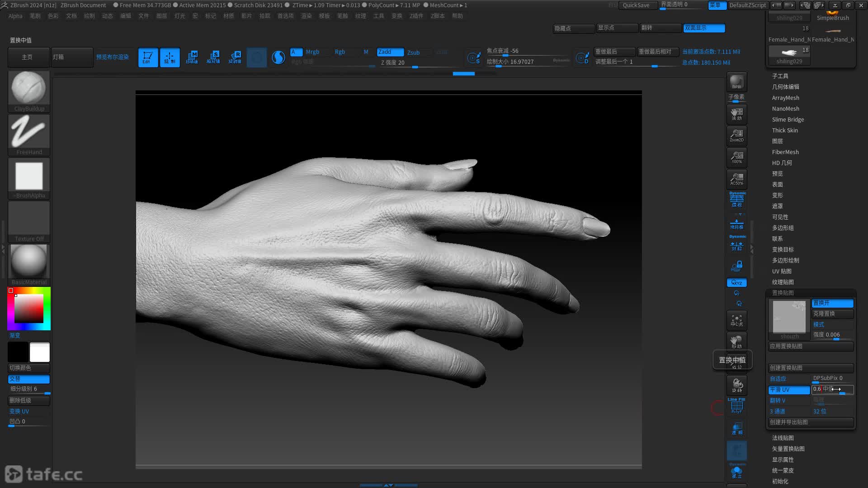Click the 100% actual size icon
The image size is (868, 488).
point(736,157)
